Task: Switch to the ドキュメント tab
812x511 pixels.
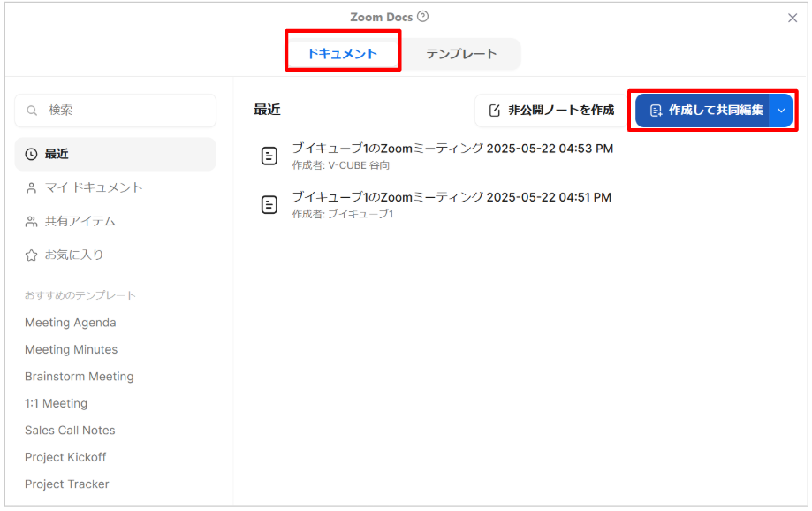Action: coord(342,53)
